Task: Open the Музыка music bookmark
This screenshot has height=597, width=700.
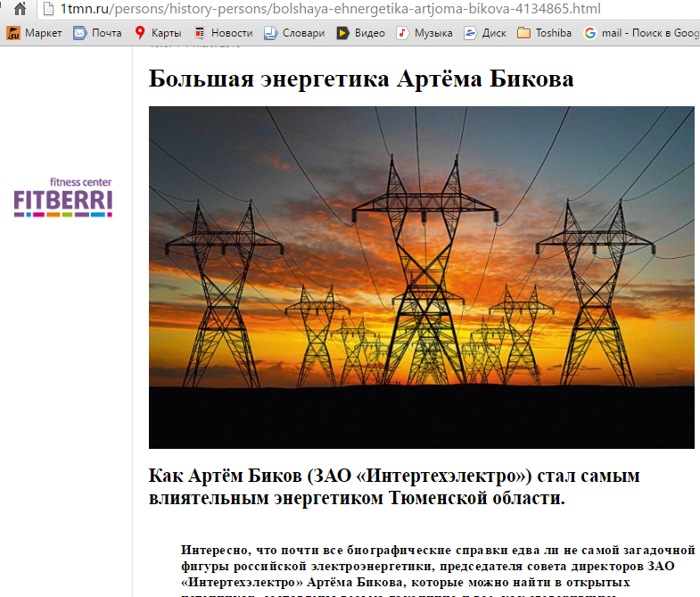Action: pyautogui.click(x=424, y=33)
